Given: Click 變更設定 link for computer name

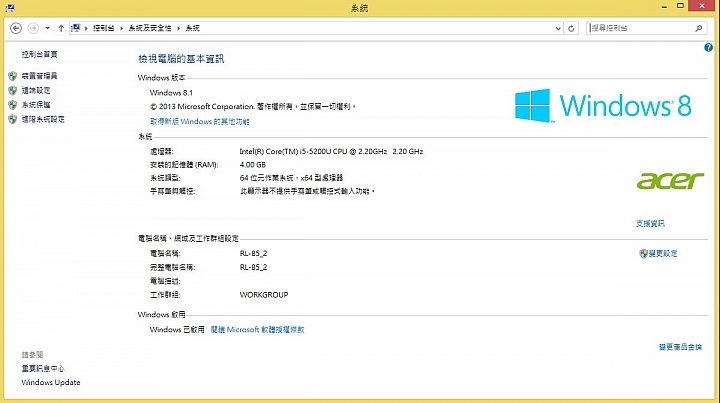Looking at the screenshot, I should [x=663, y=253].
